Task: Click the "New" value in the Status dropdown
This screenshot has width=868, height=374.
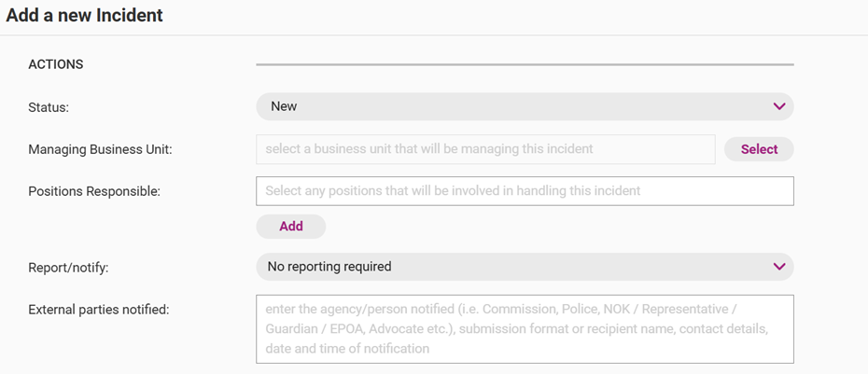Action: [284, 106]
